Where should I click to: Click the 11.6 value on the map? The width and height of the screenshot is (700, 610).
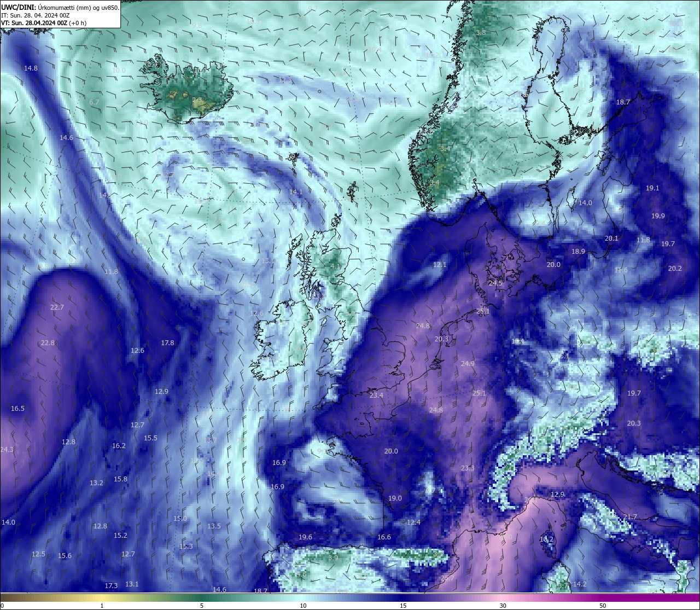621,270
